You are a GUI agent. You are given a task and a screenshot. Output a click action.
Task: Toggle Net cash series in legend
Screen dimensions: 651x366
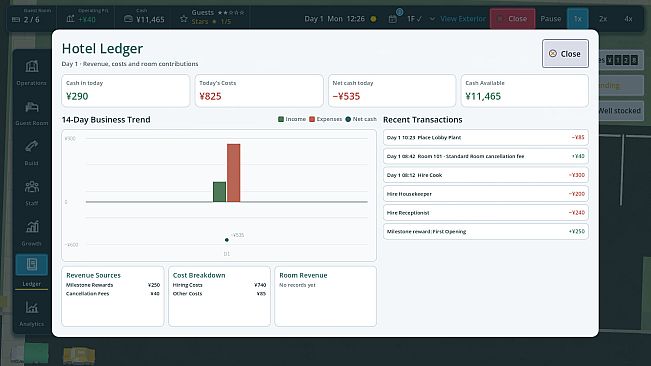tap(361, 119)
